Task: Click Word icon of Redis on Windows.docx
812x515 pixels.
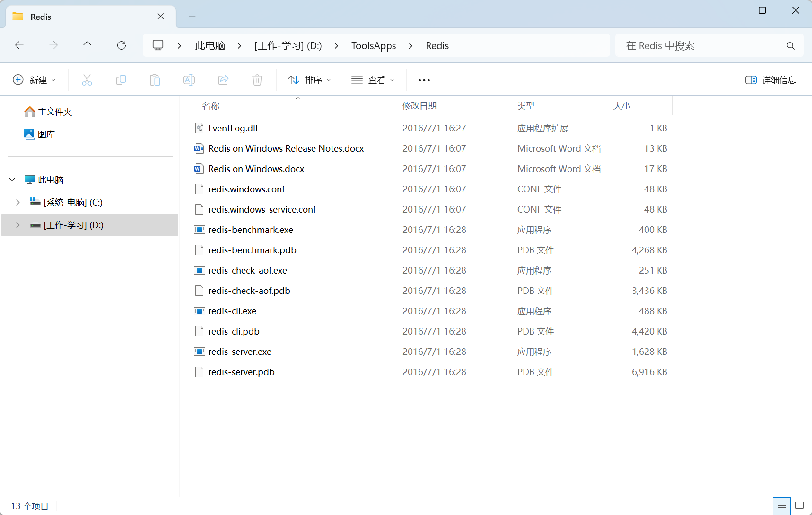Action: [199, 169]
